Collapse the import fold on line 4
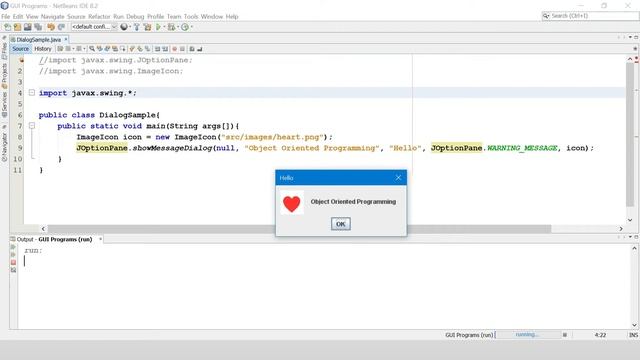This screenshot has height=360, width=640. (x=32, y=93)
